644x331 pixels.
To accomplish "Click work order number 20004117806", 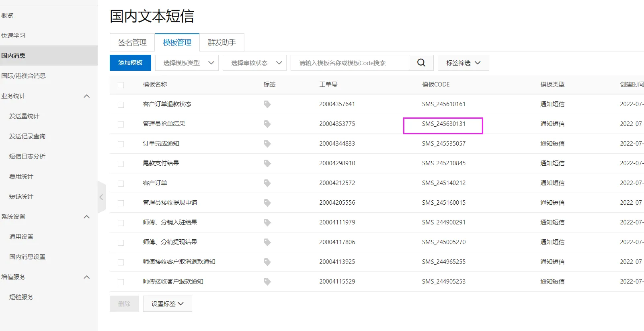I will click(x=337, y=242).
